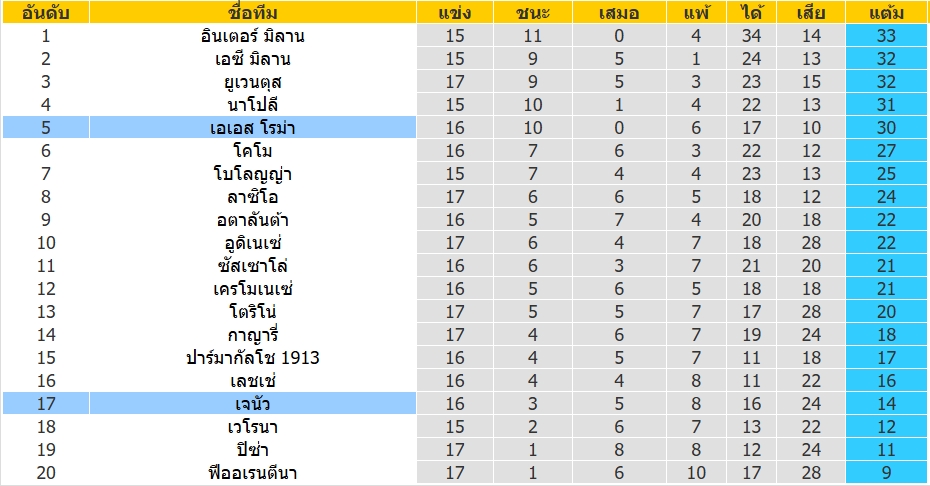Screen dimensions: 930x486
Task: Click the highlighted เจนัว team name
Action: point(251,404)
